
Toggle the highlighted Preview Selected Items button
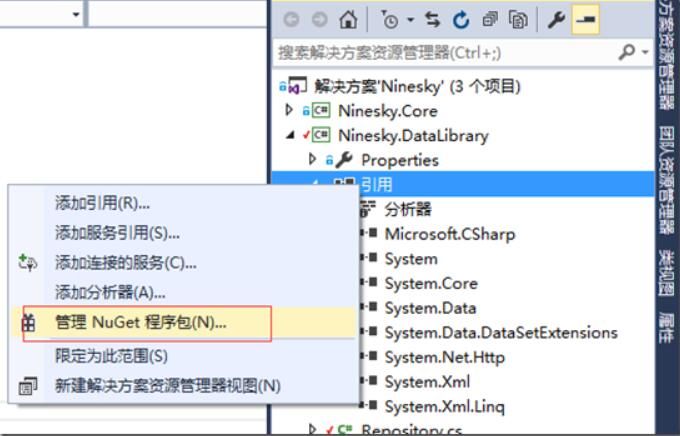point(585,20)
